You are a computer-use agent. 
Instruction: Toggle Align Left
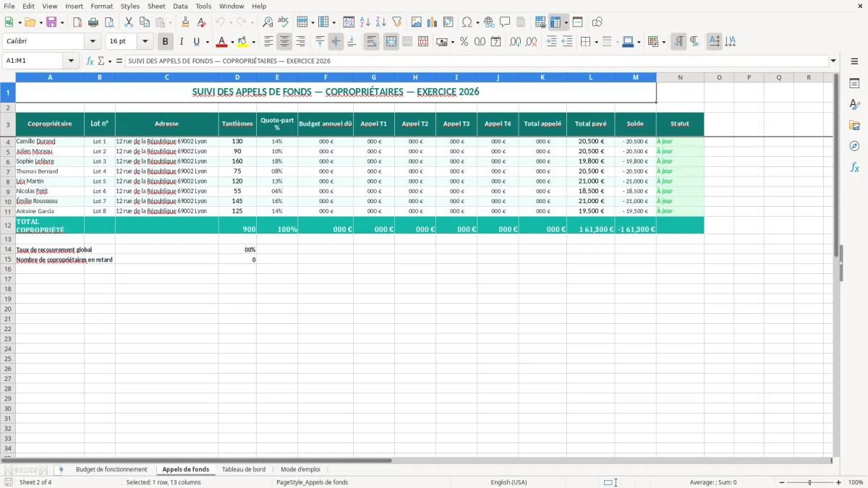pyautogui.click(x=269, y=42)
